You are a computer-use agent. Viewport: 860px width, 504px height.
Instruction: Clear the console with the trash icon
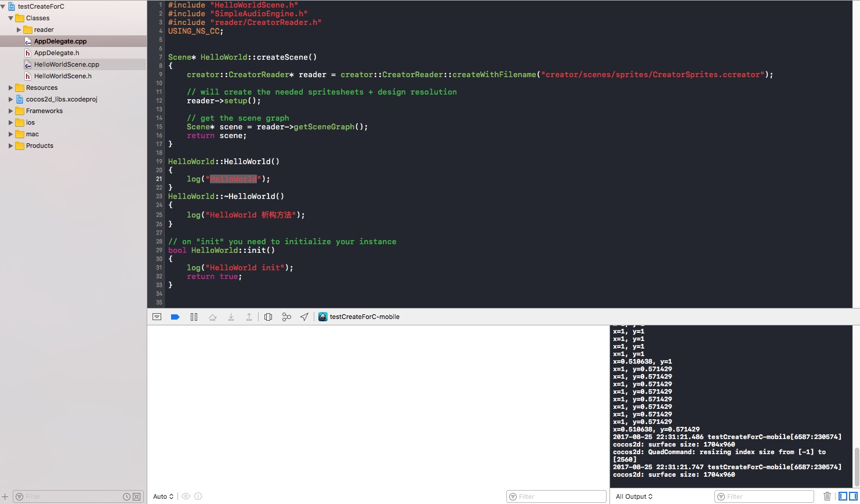pyautogui.click(x=828, y=496)
